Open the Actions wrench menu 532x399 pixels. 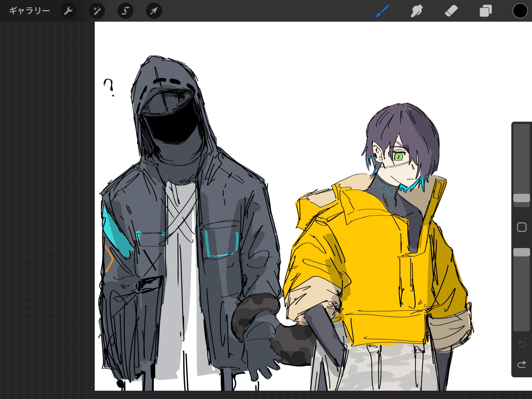[68, 11]
